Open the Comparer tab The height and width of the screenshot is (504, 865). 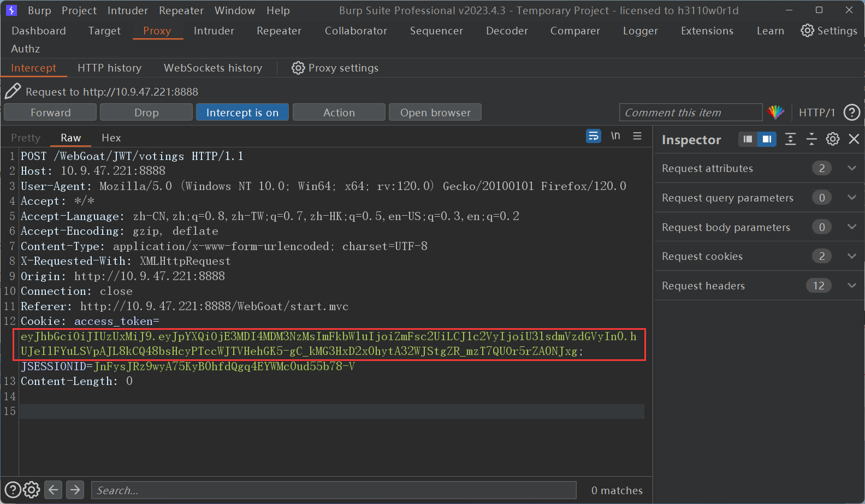pyautogui.click(x=575, y=31)
